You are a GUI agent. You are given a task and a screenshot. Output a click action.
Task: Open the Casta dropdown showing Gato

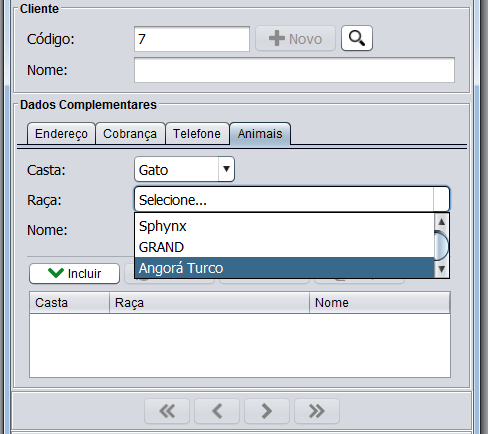point(184,169)
